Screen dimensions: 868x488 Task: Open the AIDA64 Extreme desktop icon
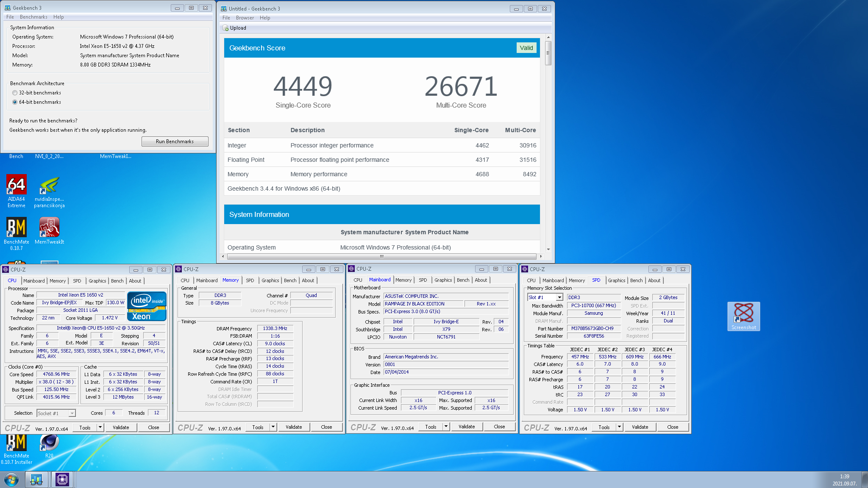click(x=16, y=191)
